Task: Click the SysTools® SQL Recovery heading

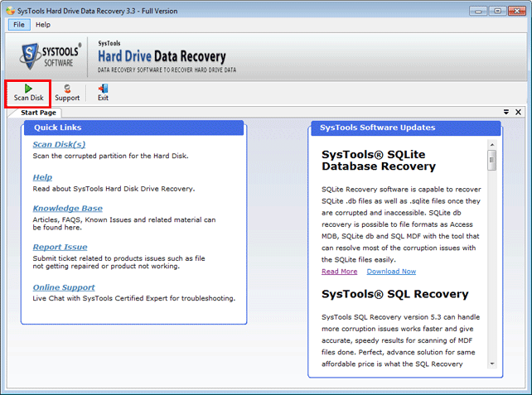Action: click(x=395, y=294)
